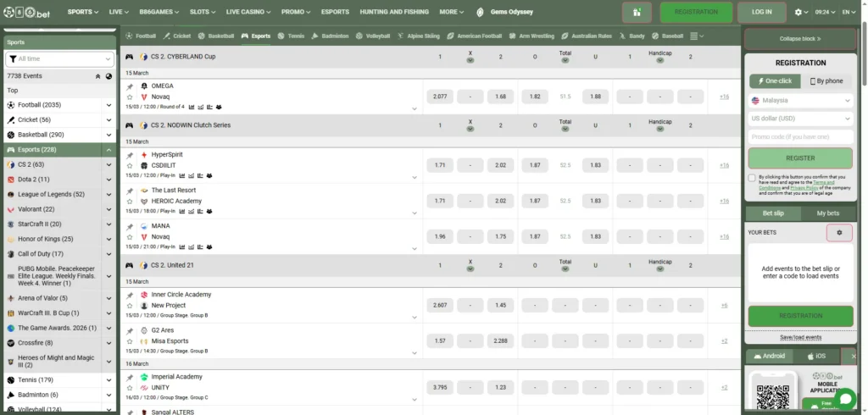This screenshot has width=868, height=415.
Task: Tick the Terms and Conditions agreement checkbox
Action: (x=752, y=178)
